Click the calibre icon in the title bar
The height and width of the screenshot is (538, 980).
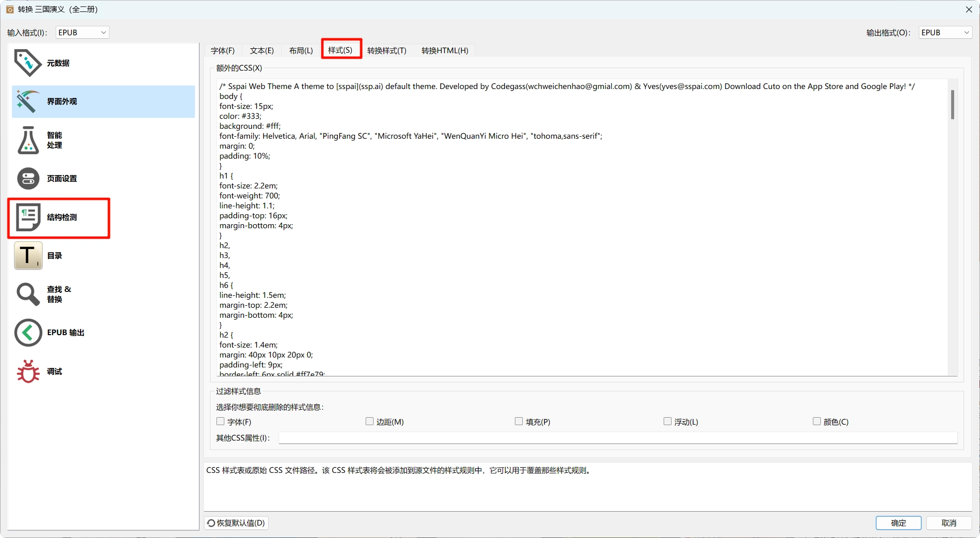(x=9, y=9)
